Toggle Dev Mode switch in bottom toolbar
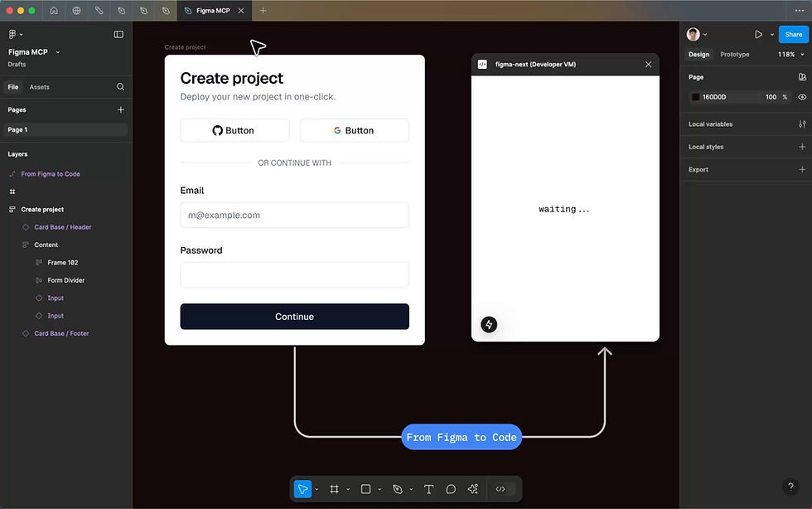This screenshot has height=509, width=812. coord(504,489)
